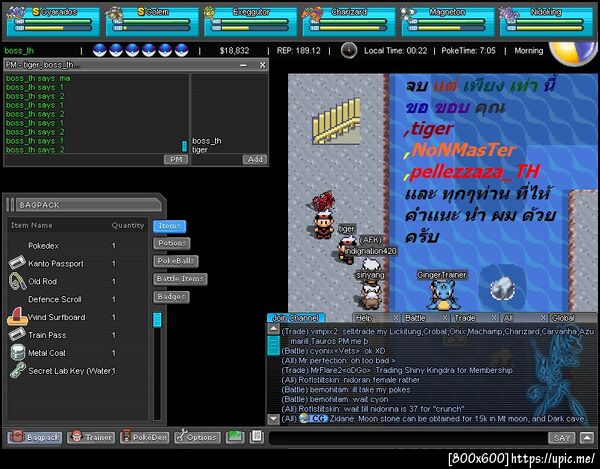The image size is (600, 469).
Task: Switch to PokeBalls bag tab
Action: [x=176, y=261]
